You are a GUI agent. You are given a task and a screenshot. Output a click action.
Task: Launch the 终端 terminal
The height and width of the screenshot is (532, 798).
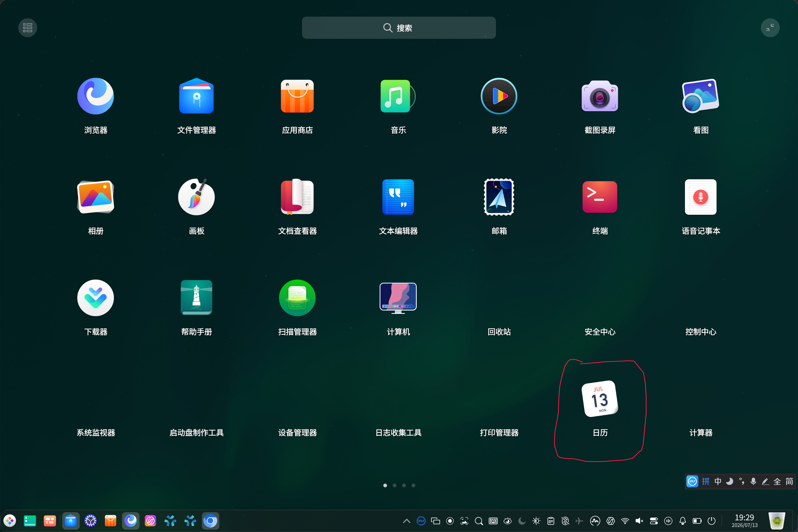tap(600, 197)
